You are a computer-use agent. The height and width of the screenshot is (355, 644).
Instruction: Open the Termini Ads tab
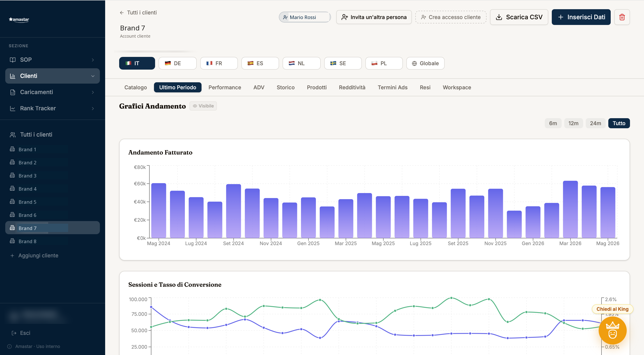pyautogui.click(x=393, y=88)
